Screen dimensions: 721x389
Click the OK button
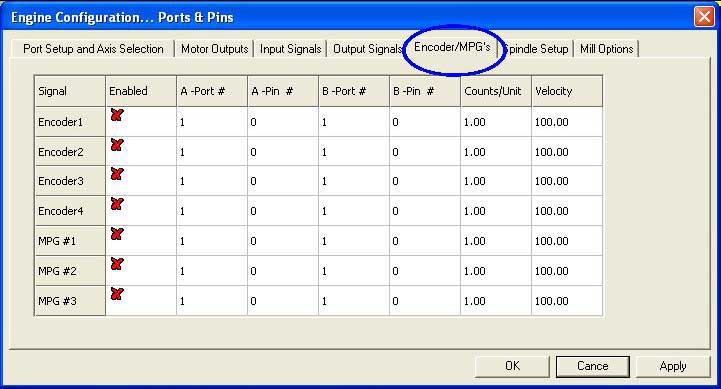[x=512, y=366]
